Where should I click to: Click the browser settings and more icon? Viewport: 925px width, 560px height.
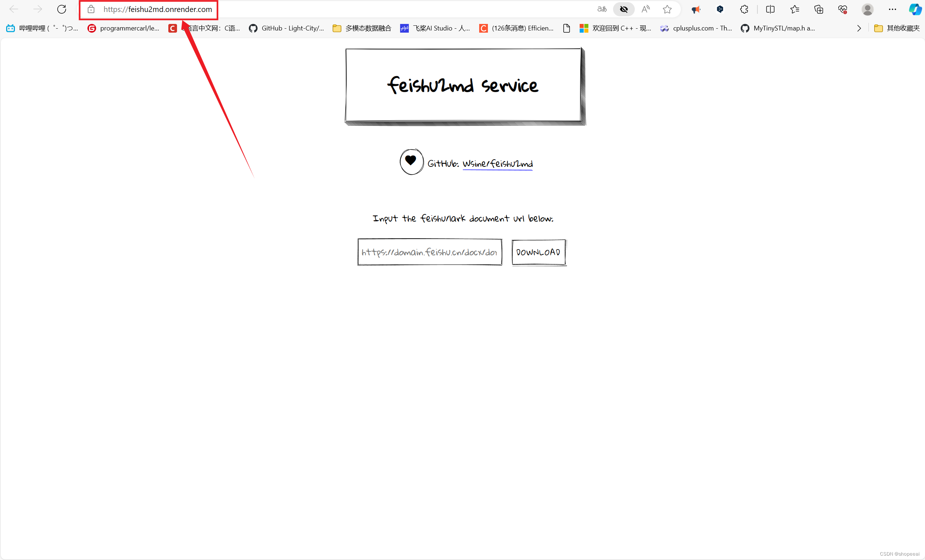892,9
